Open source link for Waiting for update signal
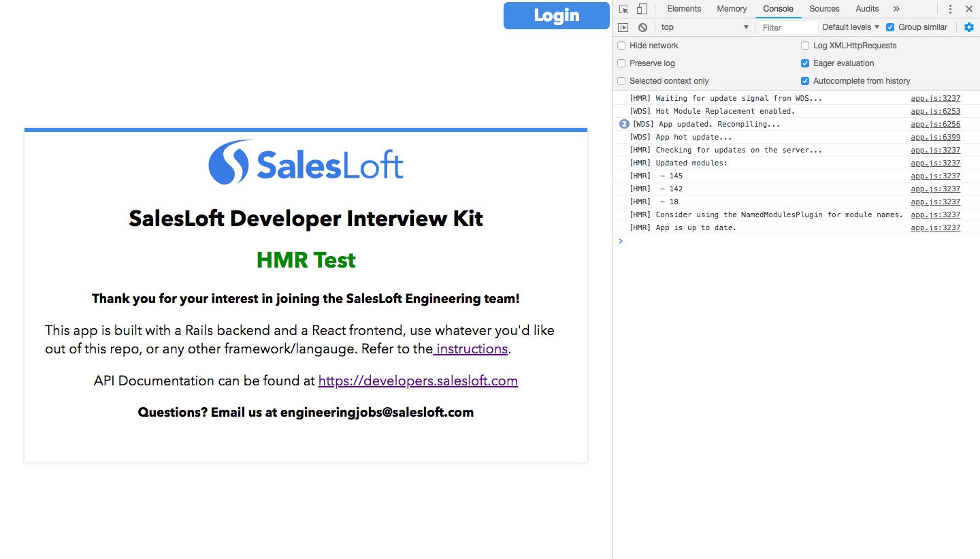This screenshot has height=559, width=980. [x=936, y=98]
